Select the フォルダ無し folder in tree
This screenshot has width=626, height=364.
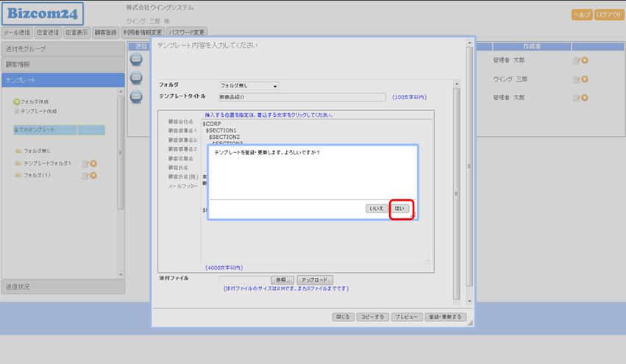35,151
